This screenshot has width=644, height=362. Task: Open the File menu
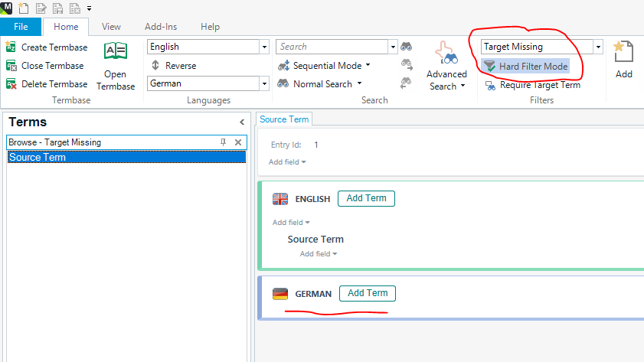pos(21,27)
